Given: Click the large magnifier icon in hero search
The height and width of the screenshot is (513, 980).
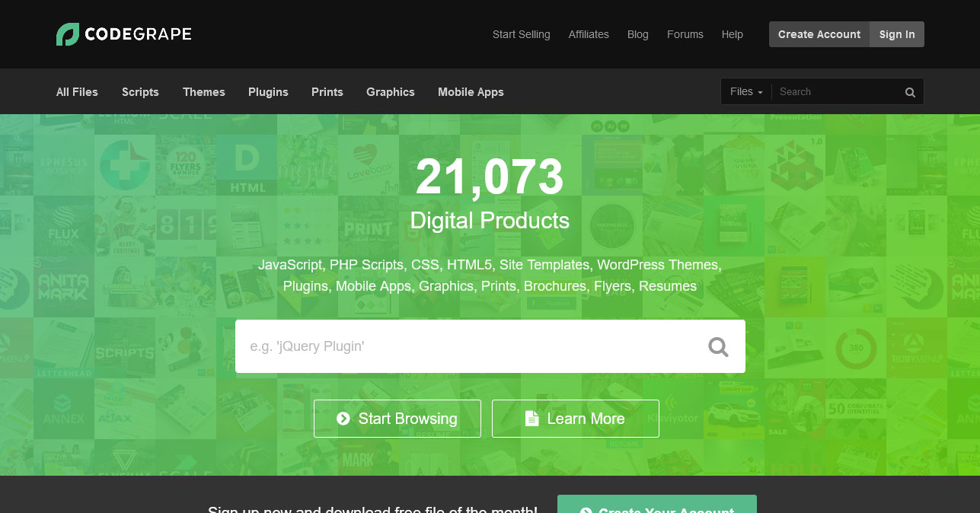Looking at the screenshot, I should [x=718, y=347].
